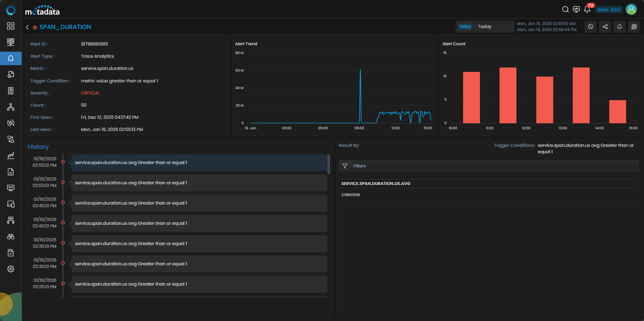Click the Filters input field

click(x=493, y=166)
